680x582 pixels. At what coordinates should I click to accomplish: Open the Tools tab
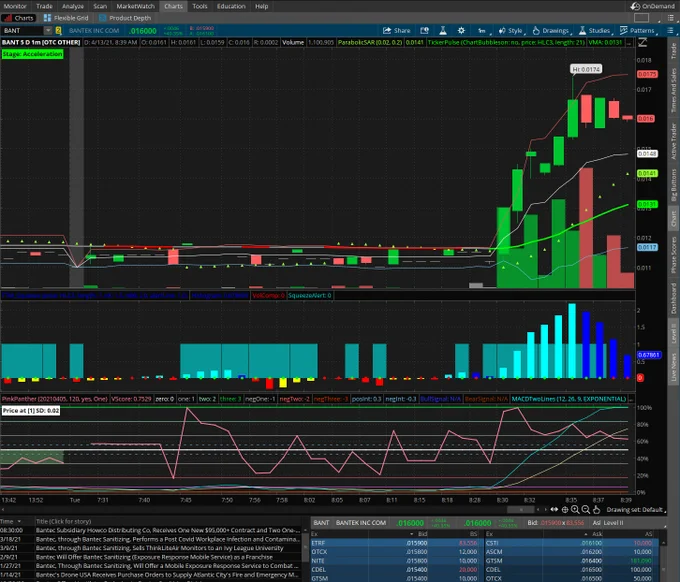(x=199, y=6)
